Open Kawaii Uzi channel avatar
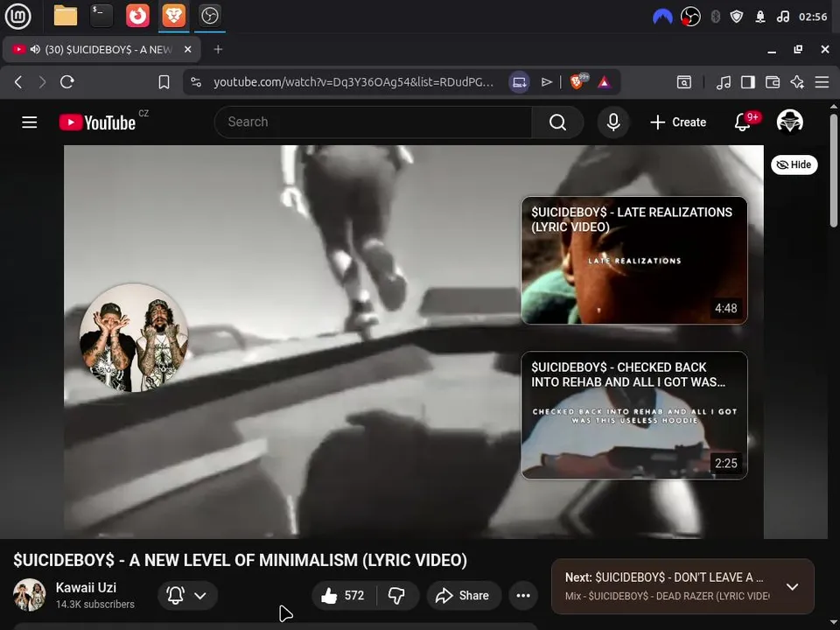This screenshot has width=840, height=630. [30, 595]
